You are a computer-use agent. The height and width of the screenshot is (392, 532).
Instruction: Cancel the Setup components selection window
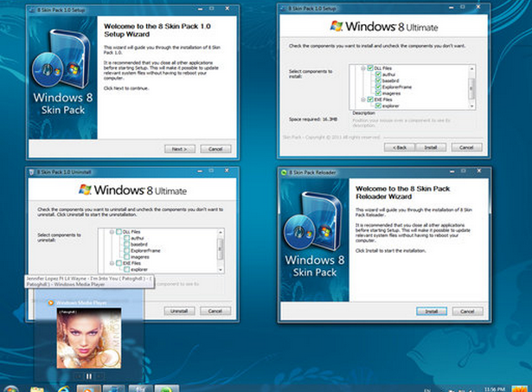(x=466, y=148)
